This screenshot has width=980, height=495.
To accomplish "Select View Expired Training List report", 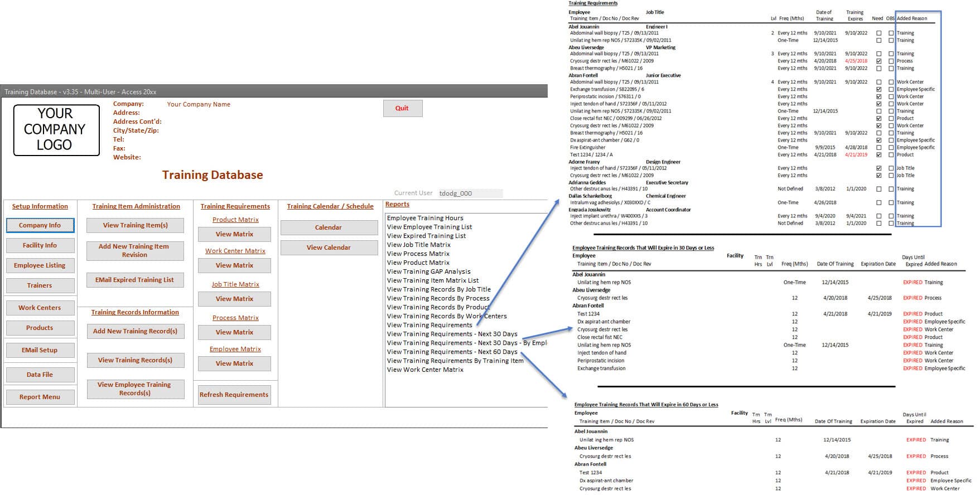I will coord(427,236).
